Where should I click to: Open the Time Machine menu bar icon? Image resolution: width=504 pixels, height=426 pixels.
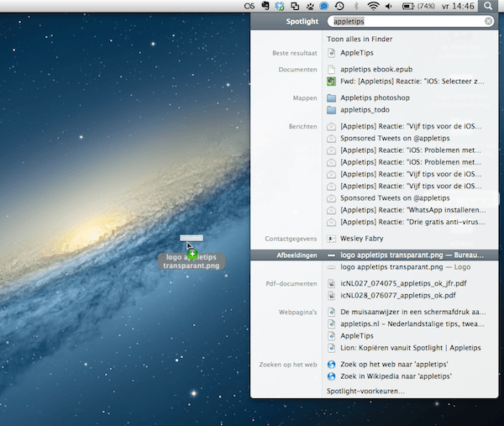pos(339,6)
